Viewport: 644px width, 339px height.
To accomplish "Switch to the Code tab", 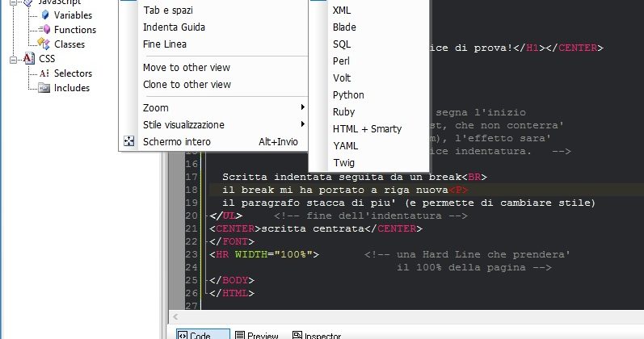I will 203,334.
